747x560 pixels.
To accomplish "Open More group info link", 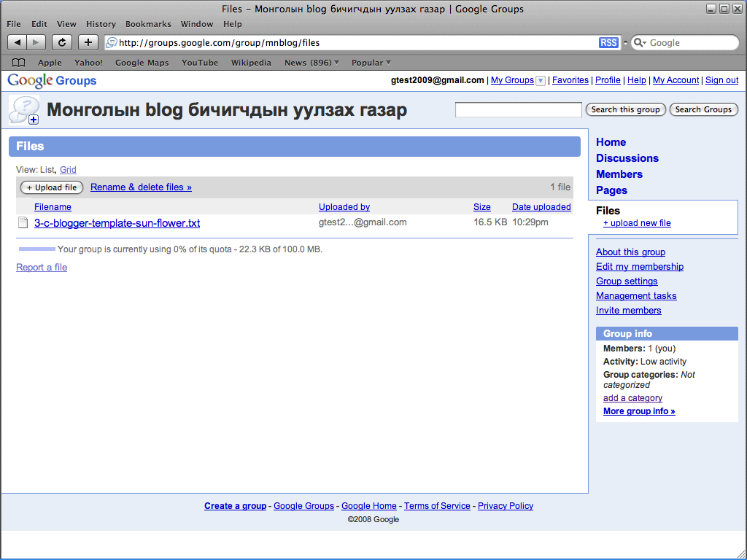I will pos(639,411).
